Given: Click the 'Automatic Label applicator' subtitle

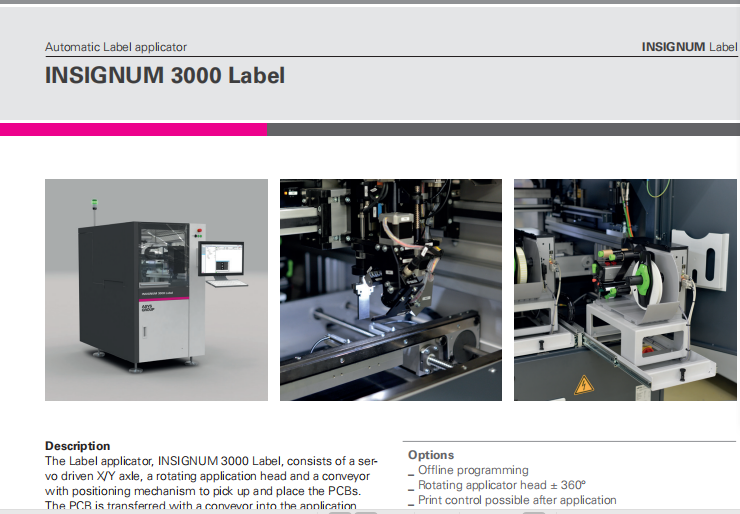Looking at the screenshot, I should pyautogui.click(x=116, y=47).
